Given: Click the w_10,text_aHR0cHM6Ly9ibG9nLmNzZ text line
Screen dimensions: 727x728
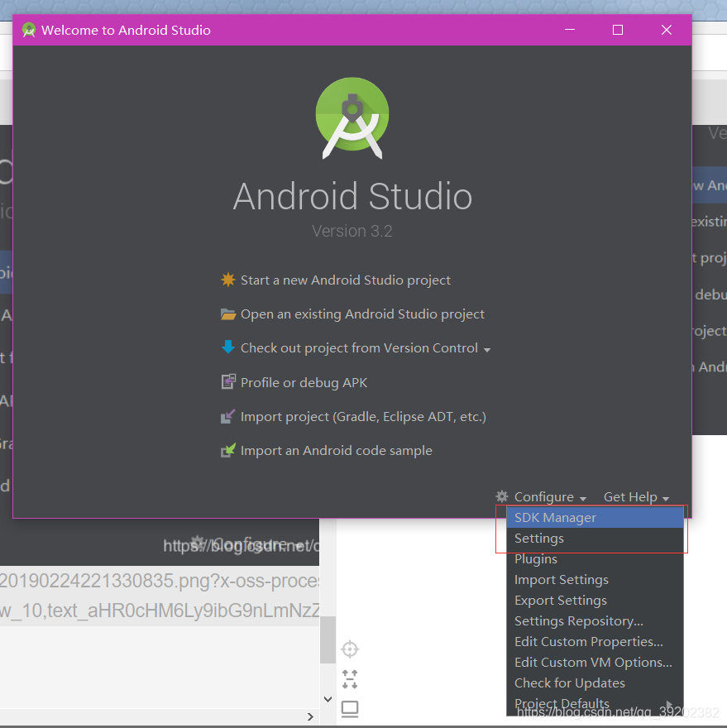Looking at the screenshot, I should [160, 611].
